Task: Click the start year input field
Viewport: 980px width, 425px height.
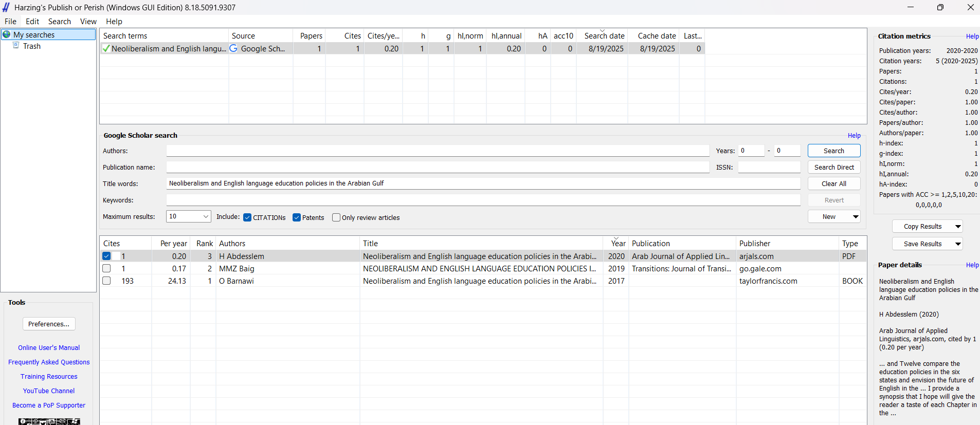Action: pos(751,151)
